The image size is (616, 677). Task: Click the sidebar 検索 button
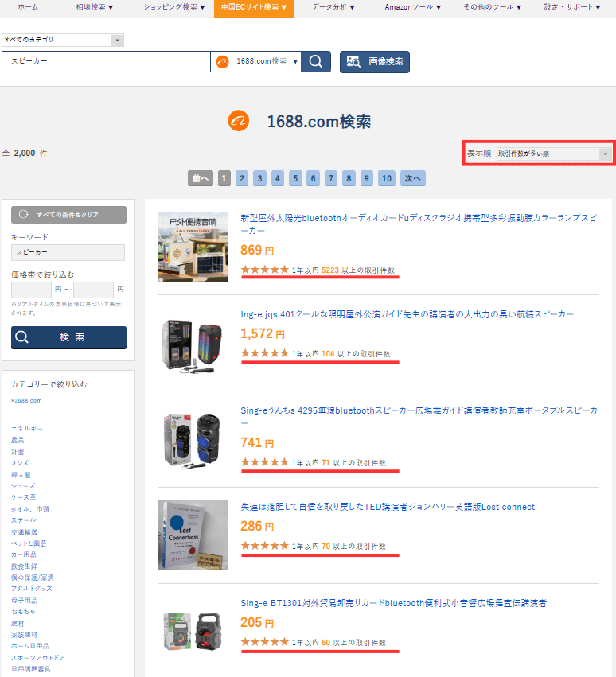coord(68,337)
